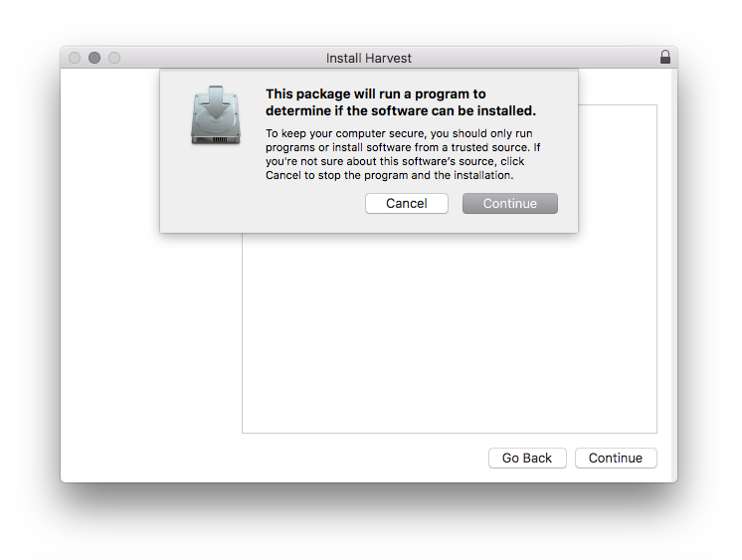Click the trusted source explanation text
The image size is (742, 560).
pyautogui.click(x=403, y=154)
